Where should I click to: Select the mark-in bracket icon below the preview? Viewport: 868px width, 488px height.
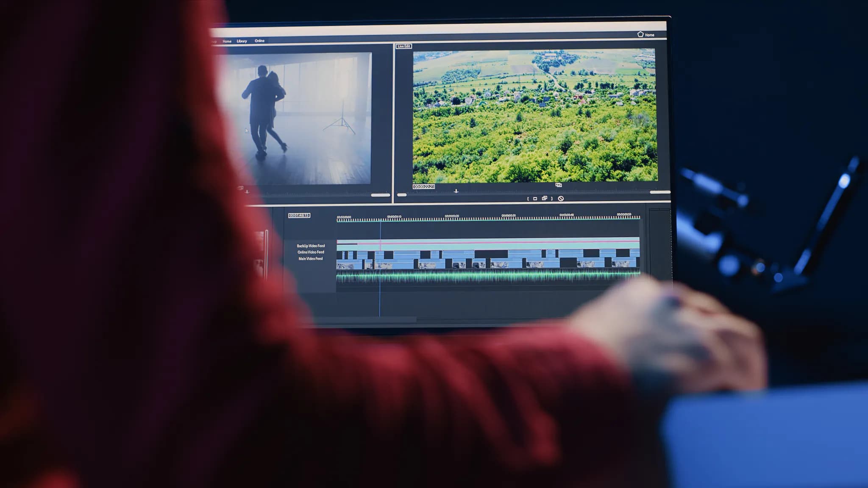click(528, 198)
